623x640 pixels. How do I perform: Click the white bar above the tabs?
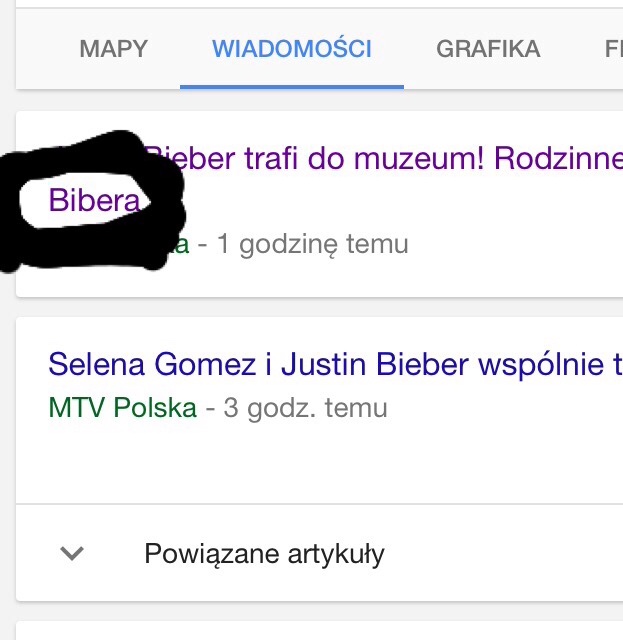320,4
